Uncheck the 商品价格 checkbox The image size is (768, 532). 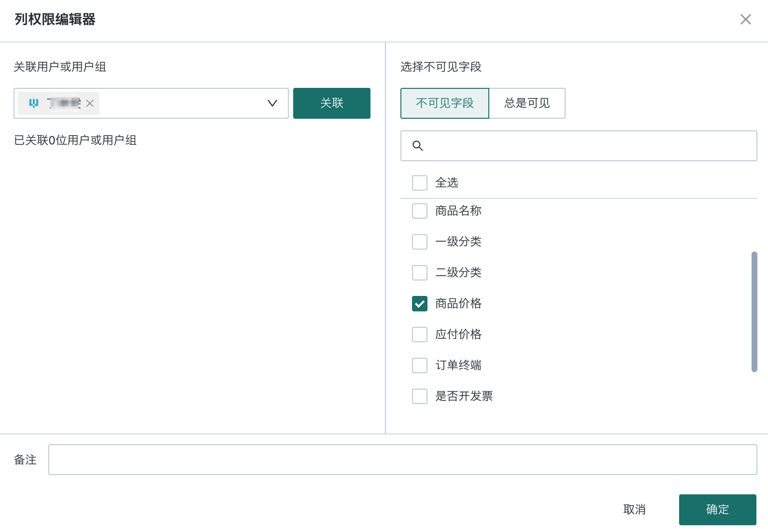[420, 304]
